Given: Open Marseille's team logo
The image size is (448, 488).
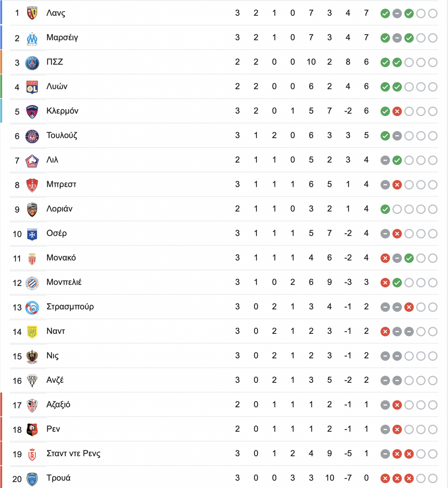Looking at the screenshot, I should coord(32,38).
